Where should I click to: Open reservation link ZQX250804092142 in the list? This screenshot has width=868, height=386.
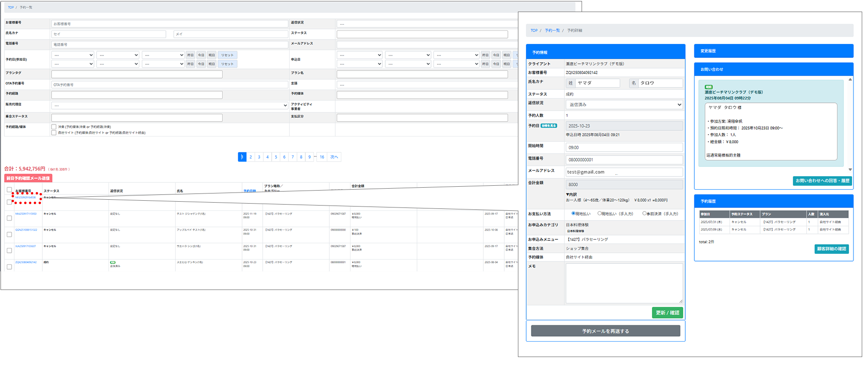(x=26, y=262)
